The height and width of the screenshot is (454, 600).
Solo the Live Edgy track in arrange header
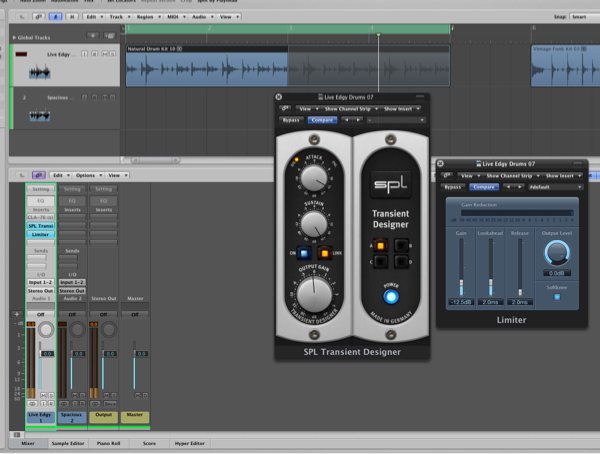click(x=112, y=54)
